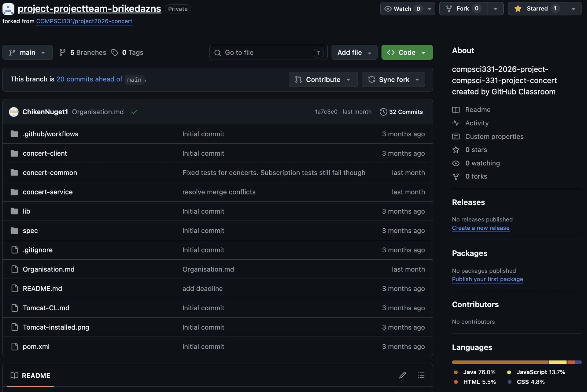This screenshot has height=392, width=587.
Task: Click the folder icon for concert-service
Action: coord(14,192)
